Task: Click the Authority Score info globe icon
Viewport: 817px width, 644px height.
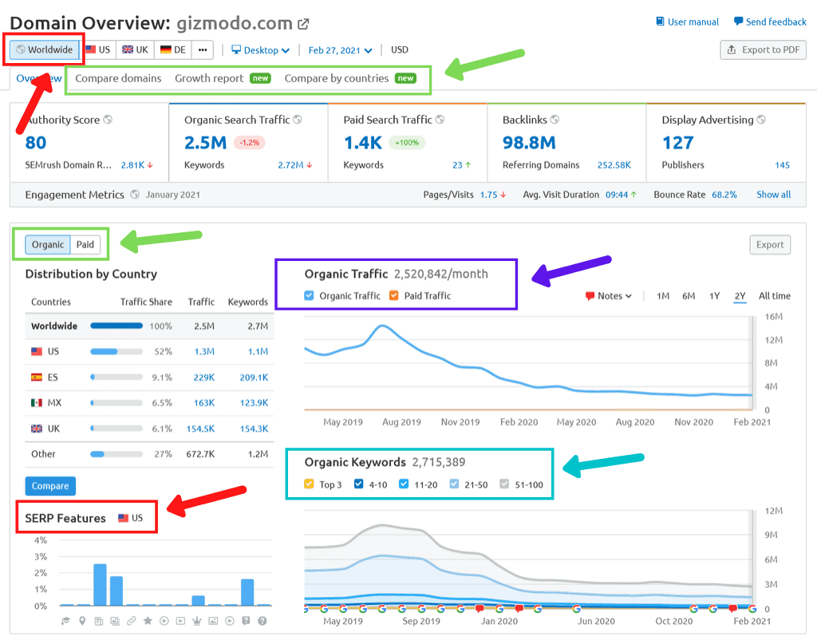Action: [108, 120]
